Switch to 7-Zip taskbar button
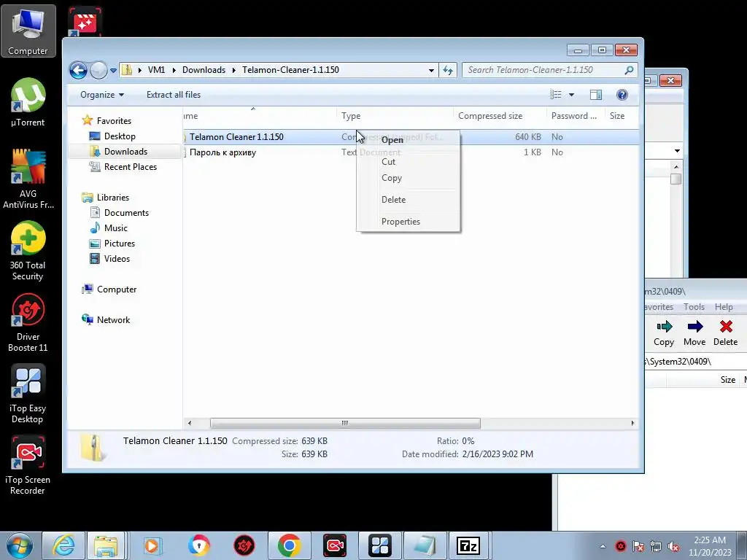This screenshot has width=747, height=560. click(468, 545)
